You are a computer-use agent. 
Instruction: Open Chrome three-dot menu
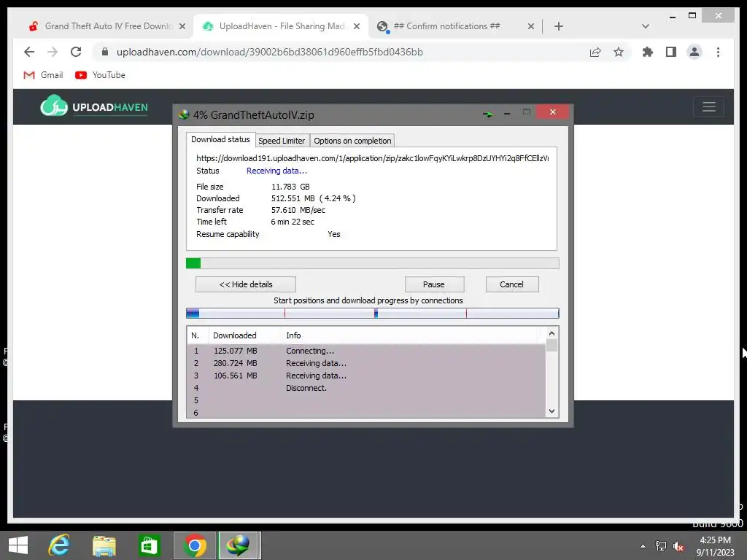click(718, 52)
